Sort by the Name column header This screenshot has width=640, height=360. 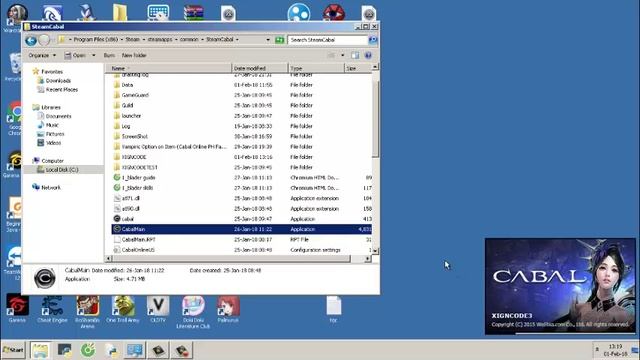[x=169, y=68]
